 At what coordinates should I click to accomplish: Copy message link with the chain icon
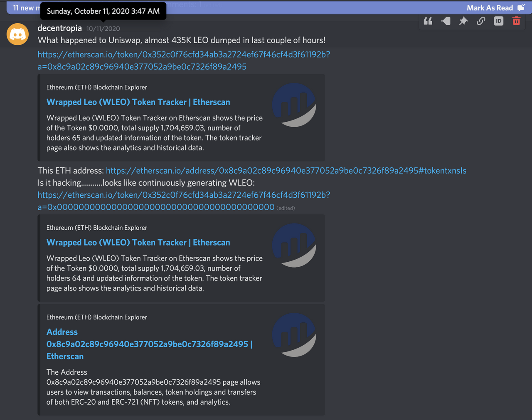pyautogui.click(x=481, y=21)
